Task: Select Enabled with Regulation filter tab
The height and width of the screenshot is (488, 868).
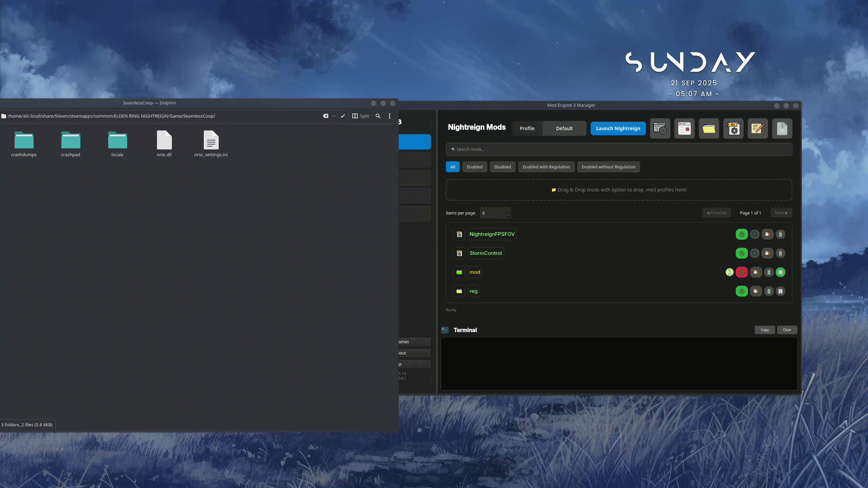Action: point(546,167)
